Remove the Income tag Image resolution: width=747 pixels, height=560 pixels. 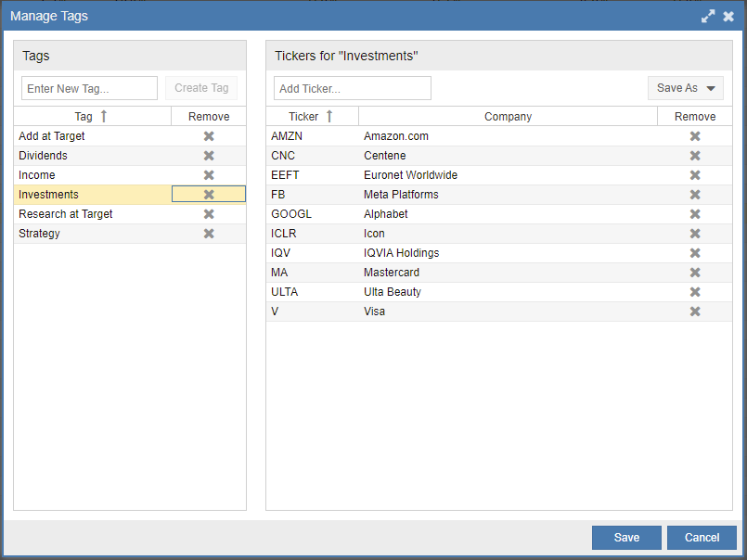point(209,175)
